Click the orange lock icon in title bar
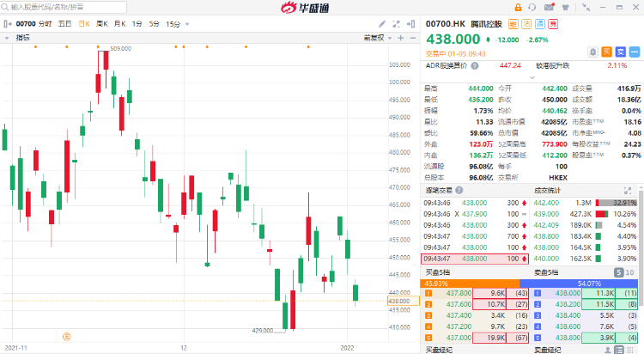Image resolution: width=644 pixels, height=354 pixels. point(518,8)
